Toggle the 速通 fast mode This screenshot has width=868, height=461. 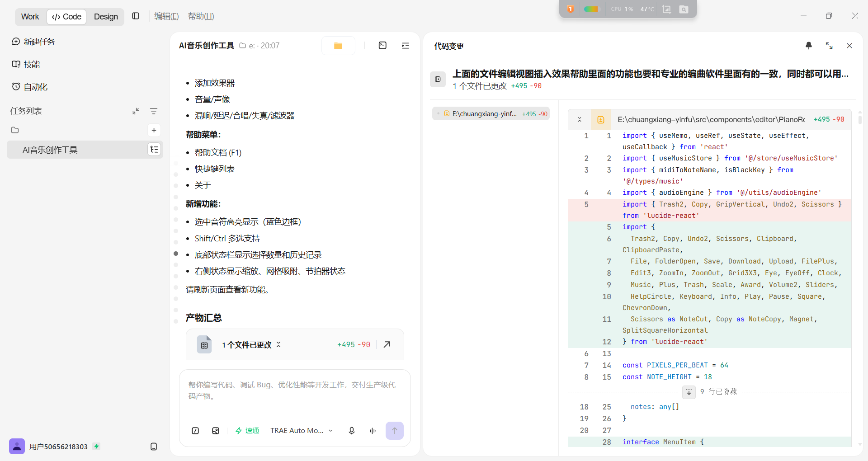247,431
